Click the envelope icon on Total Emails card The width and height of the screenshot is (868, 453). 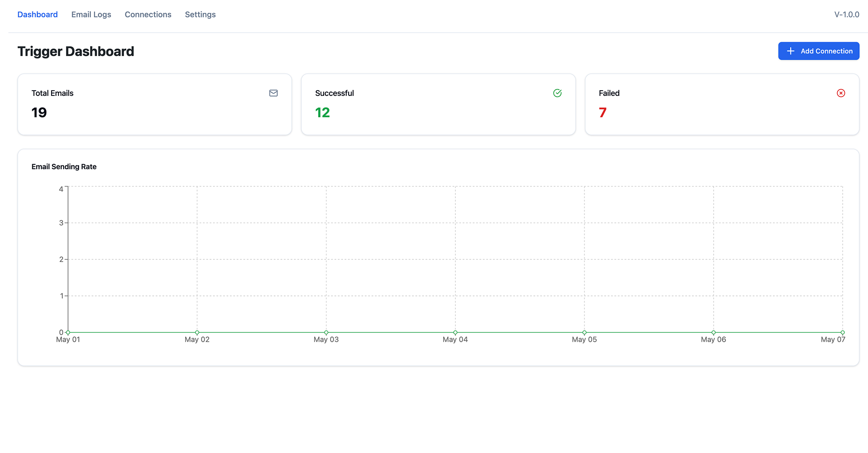pyautogui.click(x=273, y=93)
